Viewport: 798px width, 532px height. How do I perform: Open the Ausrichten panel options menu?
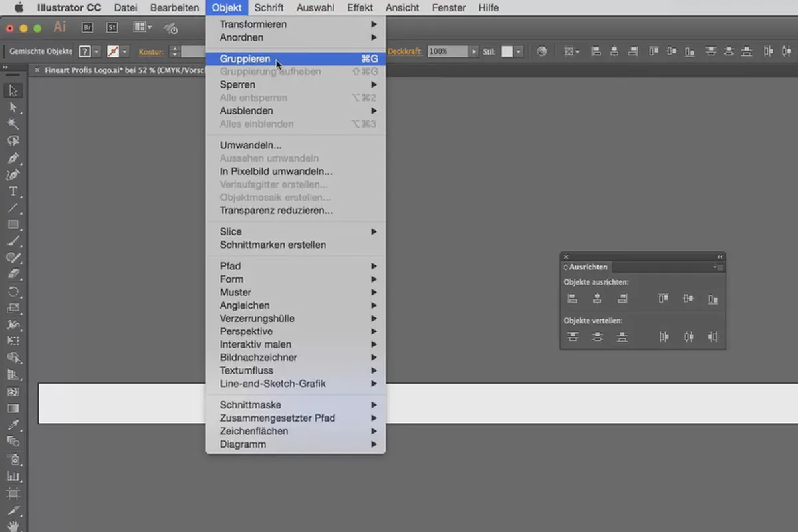(x=718, y=267)
